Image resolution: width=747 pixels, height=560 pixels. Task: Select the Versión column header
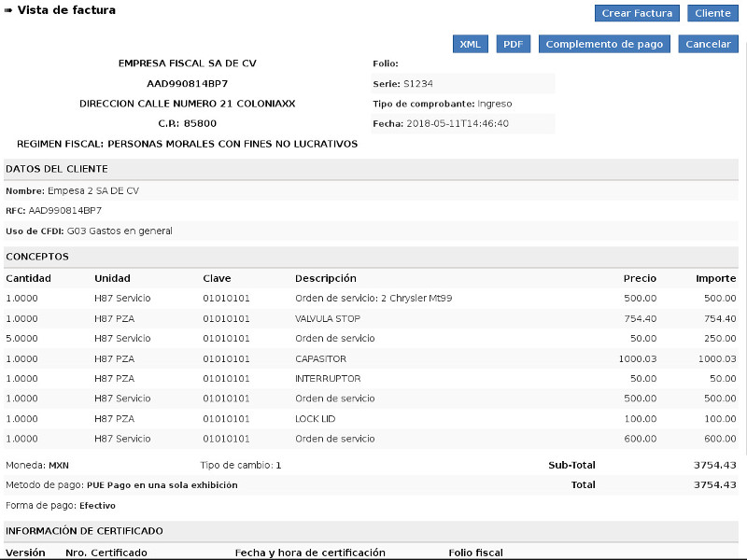pyautogui.click(x=25, y=553)
